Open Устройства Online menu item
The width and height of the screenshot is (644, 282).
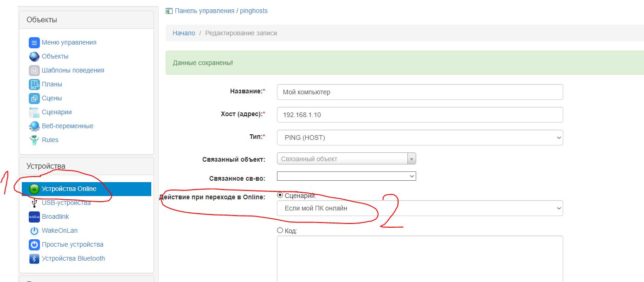click(x=69, y=189)
